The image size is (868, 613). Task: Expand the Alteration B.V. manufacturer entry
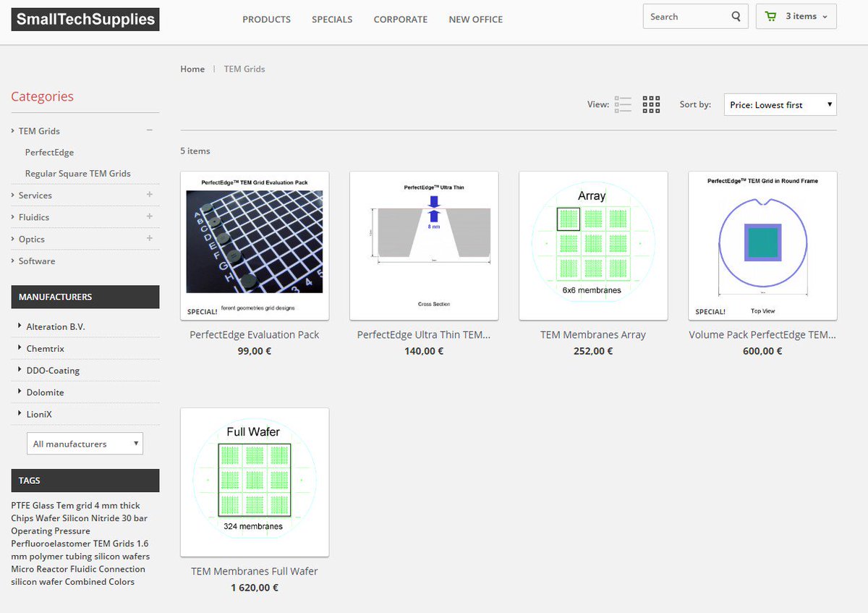point(19,326)
